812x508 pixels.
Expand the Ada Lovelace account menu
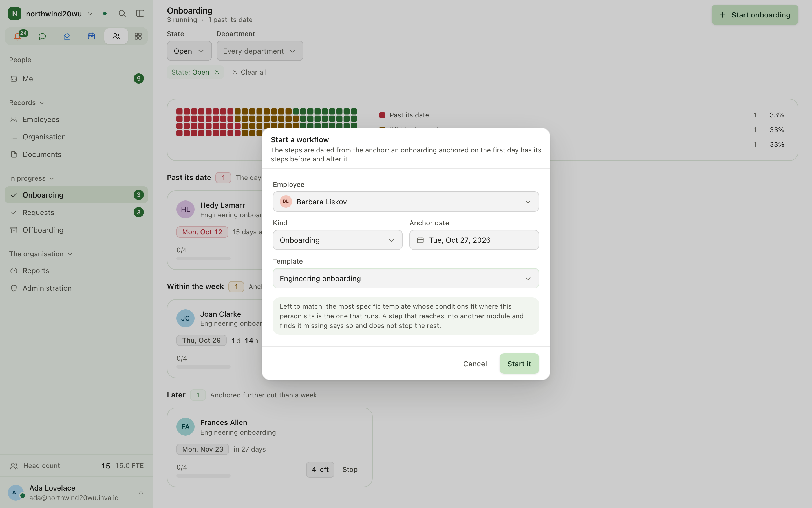(141, 492)
